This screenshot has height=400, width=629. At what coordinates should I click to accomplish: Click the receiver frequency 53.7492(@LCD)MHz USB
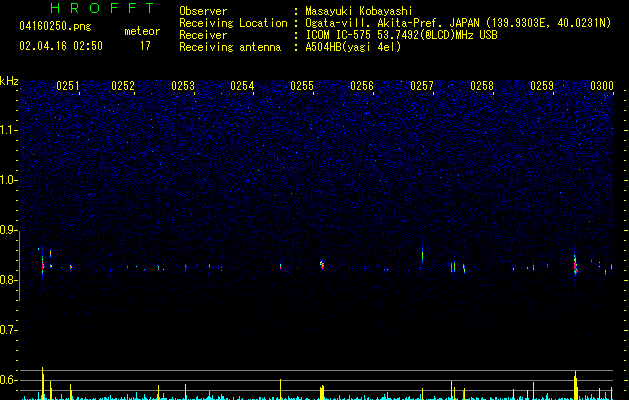[x=437, y=35]
